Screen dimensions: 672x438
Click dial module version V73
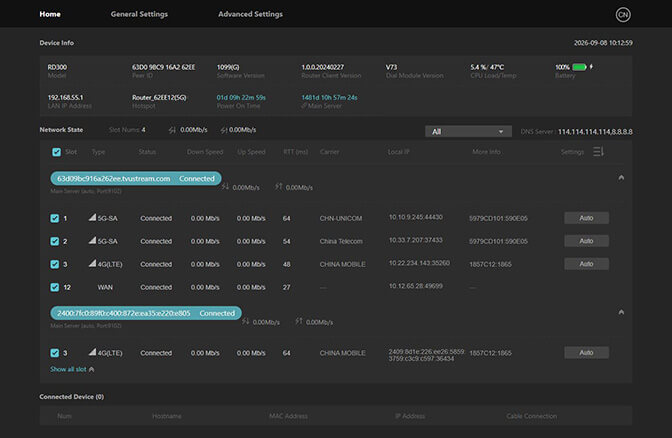[391, 67]
